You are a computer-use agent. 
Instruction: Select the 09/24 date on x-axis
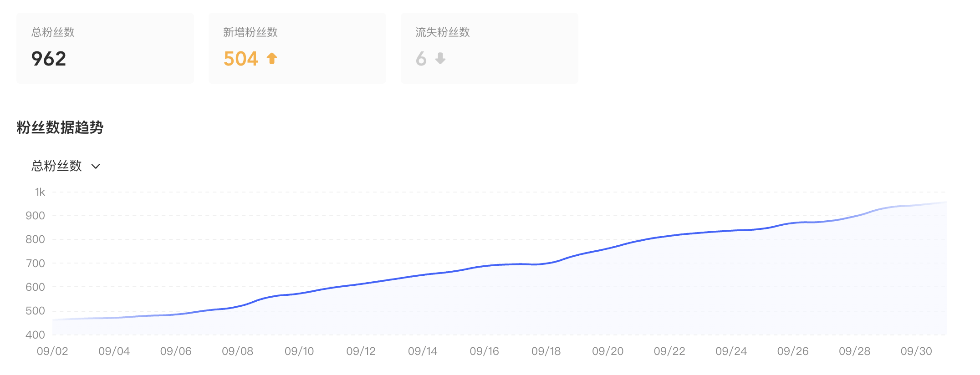point(731,351)
